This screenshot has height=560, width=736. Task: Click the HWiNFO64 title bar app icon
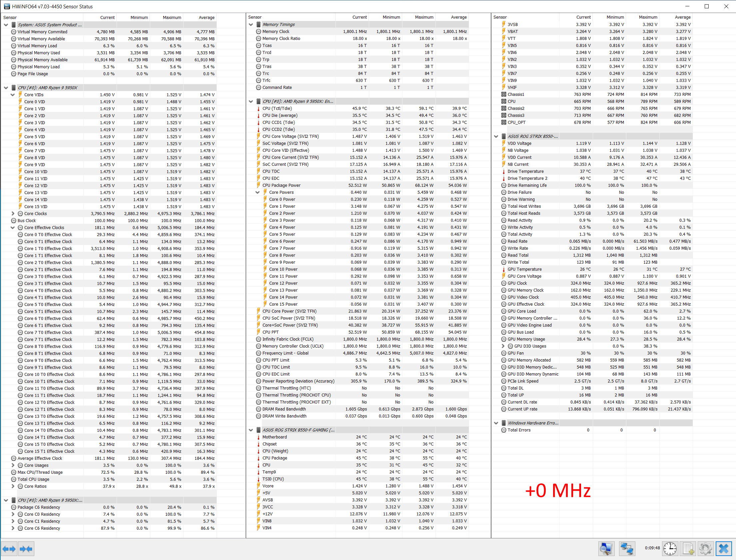pyautogui.click(x=7, y=6)
